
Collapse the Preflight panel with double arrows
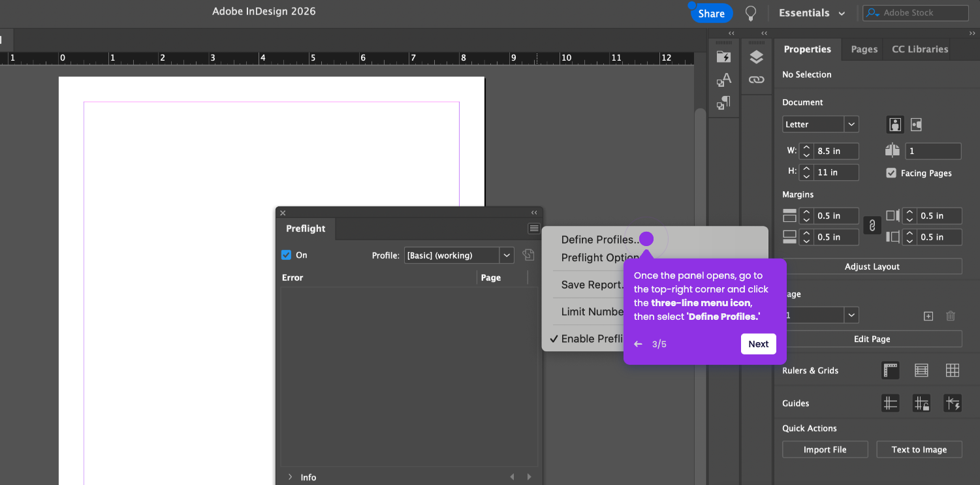(x=534, y=213)
